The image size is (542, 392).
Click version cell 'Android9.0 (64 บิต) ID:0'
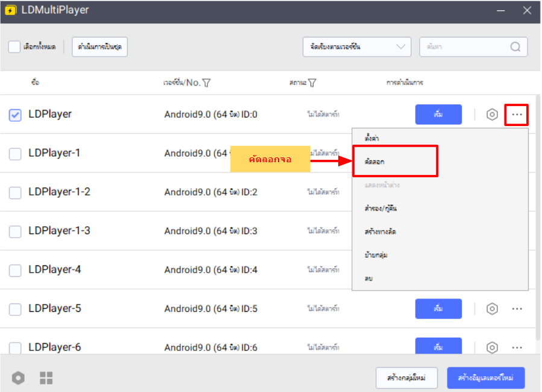click(211, 115)
